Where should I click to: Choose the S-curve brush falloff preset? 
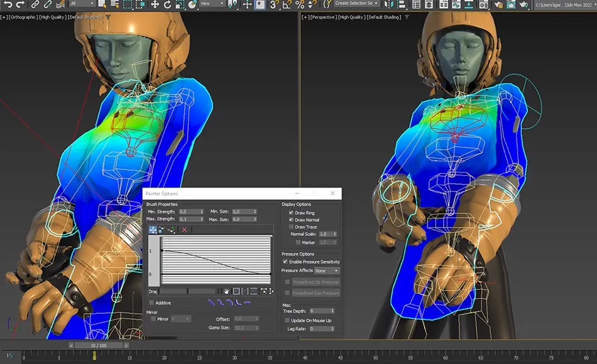pos(220,302)
